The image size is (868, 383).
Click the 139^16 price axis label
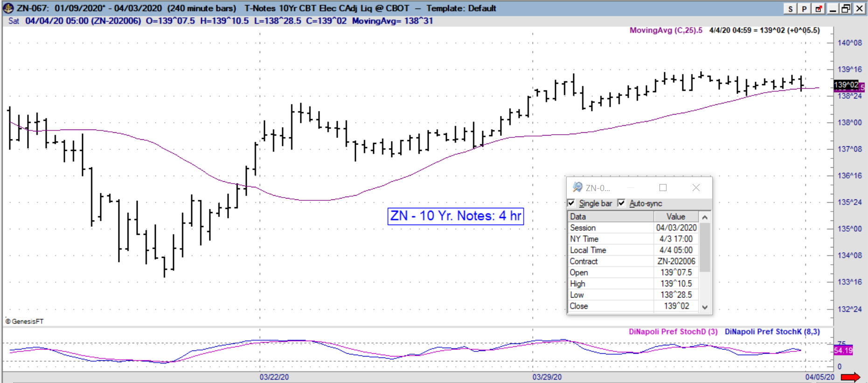click(850, 69)
